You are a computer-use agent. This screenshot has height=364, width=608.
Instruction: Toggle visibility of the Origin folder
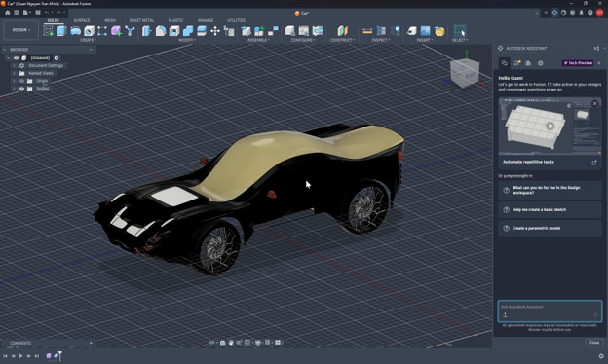(21, 81)
